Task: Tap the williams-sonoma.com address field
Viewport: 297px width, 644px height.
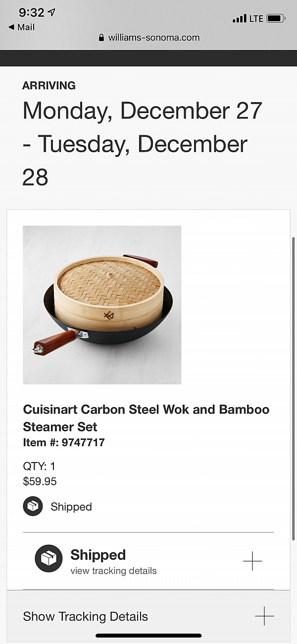Action: [153, 38]
